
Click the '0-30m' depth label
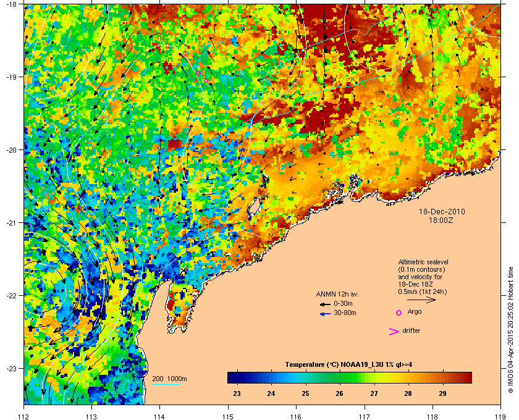point(343,303)
